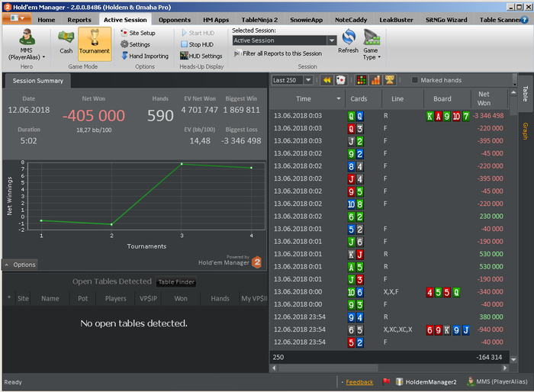Click the trophy icon above hands table

[x=389, y=80]
